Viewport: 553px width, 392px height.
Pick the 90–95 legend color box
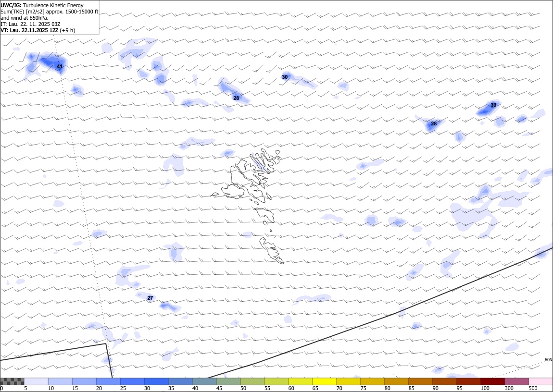(444, 381)
